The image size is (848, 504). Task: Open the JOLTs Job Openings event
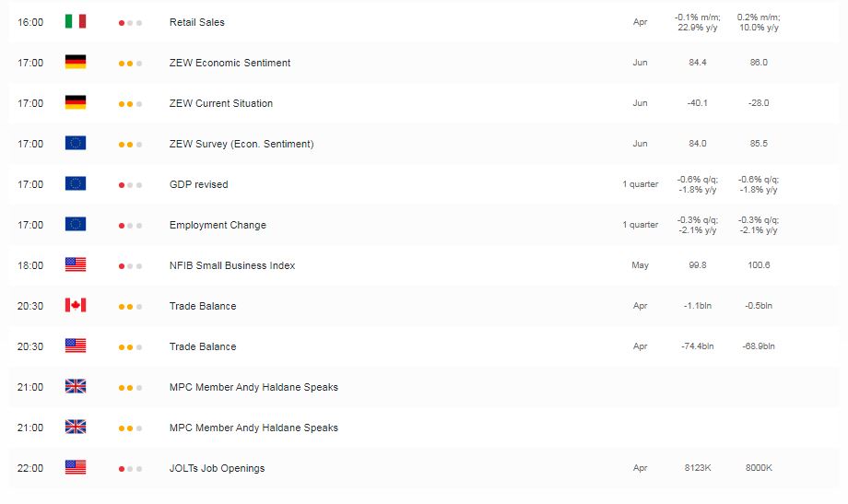[217, 468]
